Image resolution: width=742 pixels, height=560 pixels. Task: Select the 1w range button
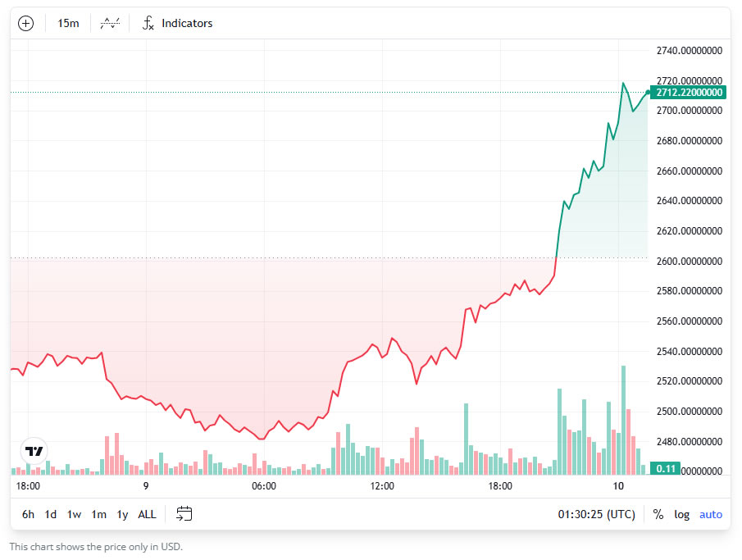click(73, 514)
